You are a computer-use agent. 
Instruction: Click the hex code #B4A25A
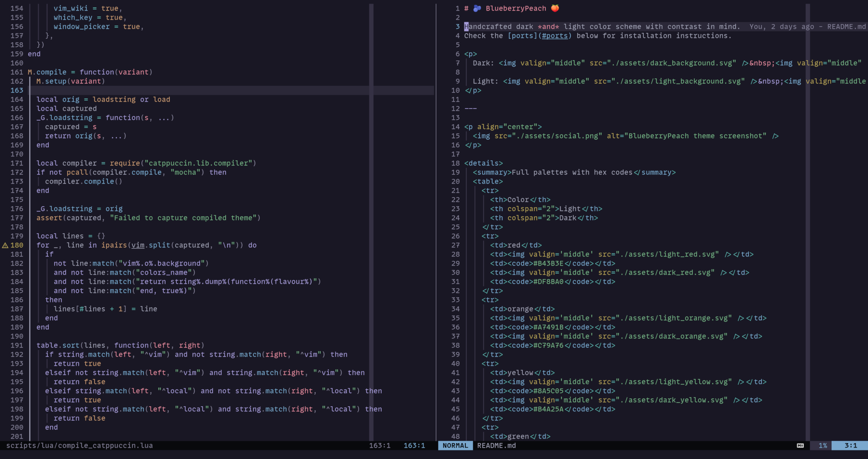pos(549,409)
